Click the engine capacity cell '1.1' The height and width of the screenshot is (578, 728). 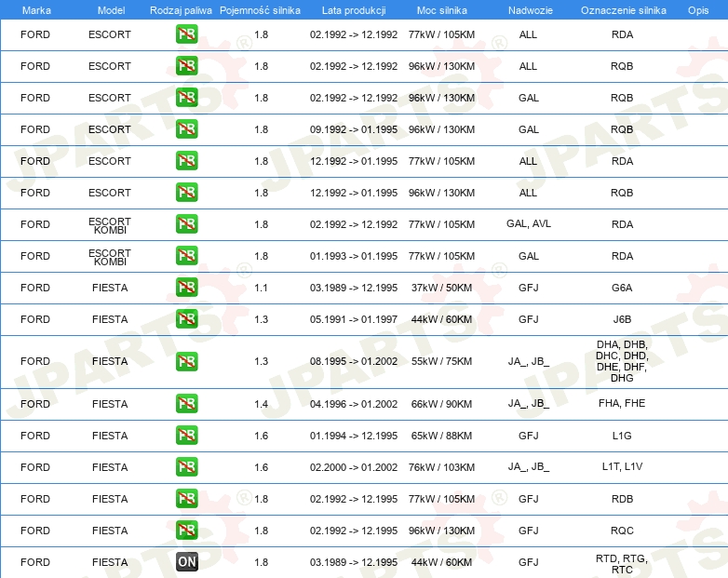261,288
